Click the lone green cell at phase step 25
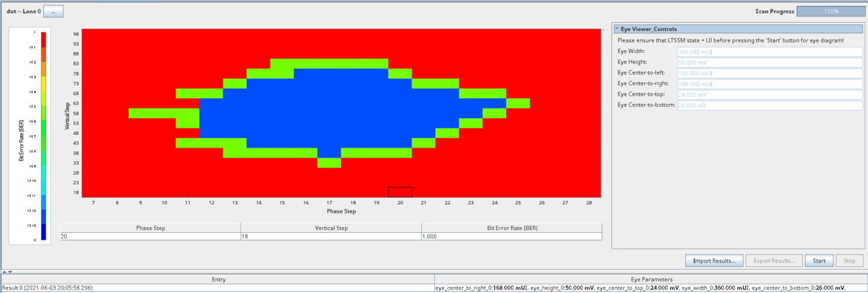Image resolution: width=868 pixels, height=293 pixels. click(x=518, y=103)
